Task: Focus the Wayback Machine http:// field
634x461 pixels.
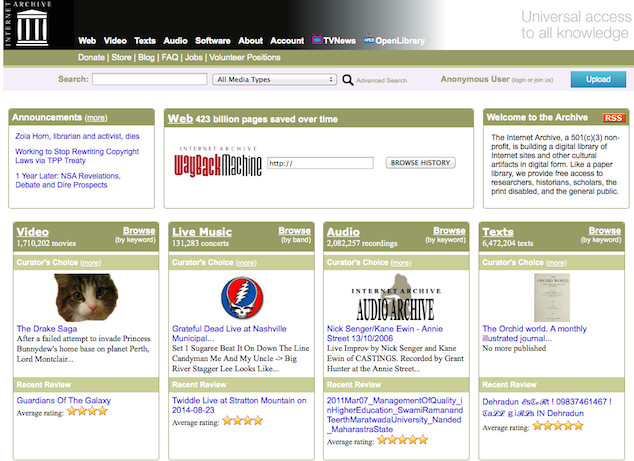Action: [320, 163]
